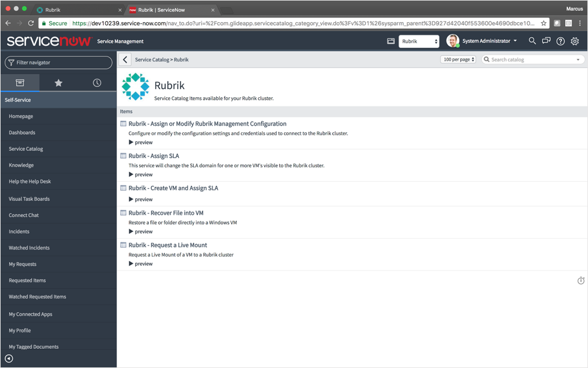588x368 pixels.
Task: Bookmark this page with the star icon
Action: pos(543,23)
